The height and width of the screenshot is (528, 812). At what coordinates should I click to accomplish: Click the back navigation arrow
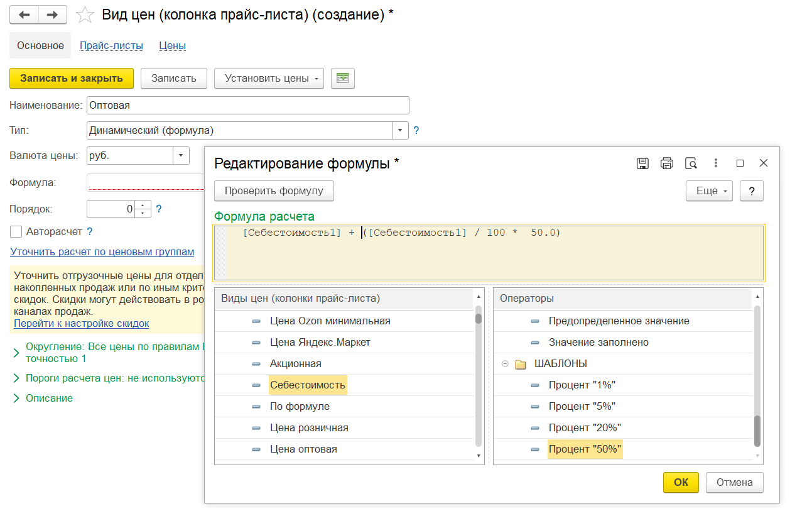pos(24,14)
